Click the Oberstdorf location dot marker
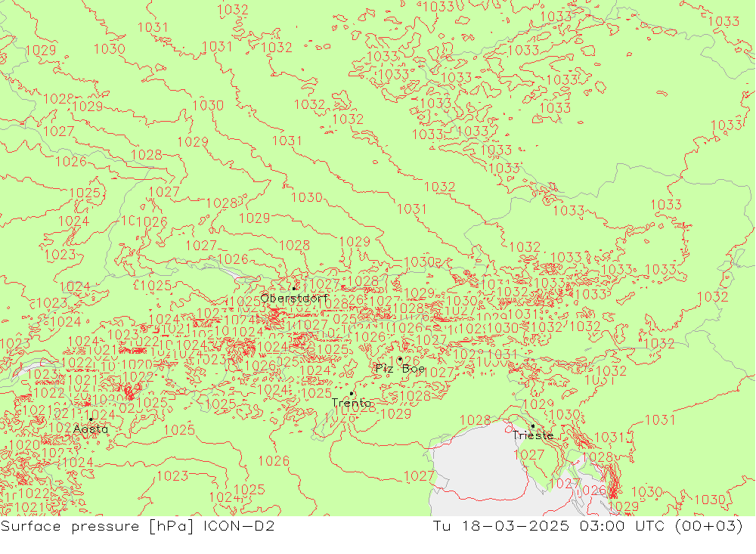756x554 pixels. [294, 288]
